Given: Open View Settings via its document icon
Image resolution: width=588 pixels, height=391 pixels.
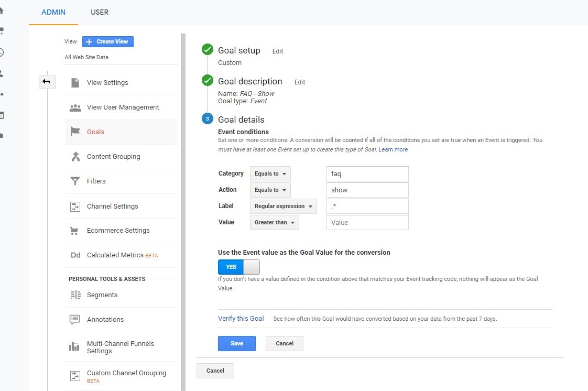Looking at the screenshot, I should (x=74, y=82).
